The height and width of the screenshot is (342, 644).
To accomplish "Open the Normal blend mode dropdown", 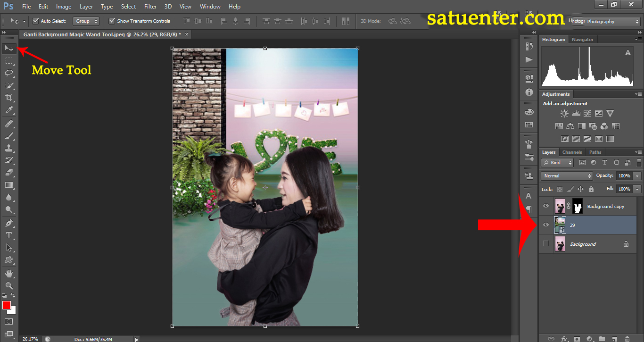I will point(567,175).
